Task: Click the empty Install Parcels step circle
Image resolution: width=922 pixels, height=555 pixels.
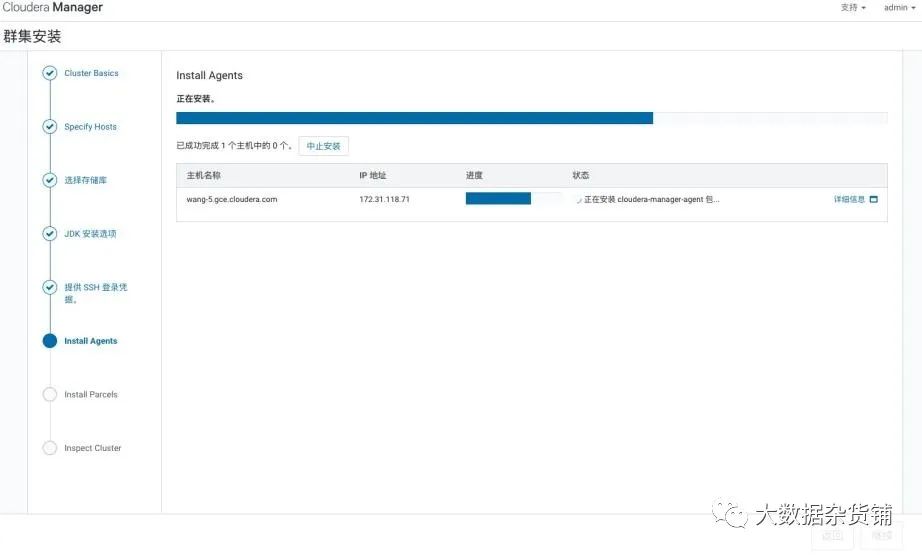Action: click(x=49, y=394)
